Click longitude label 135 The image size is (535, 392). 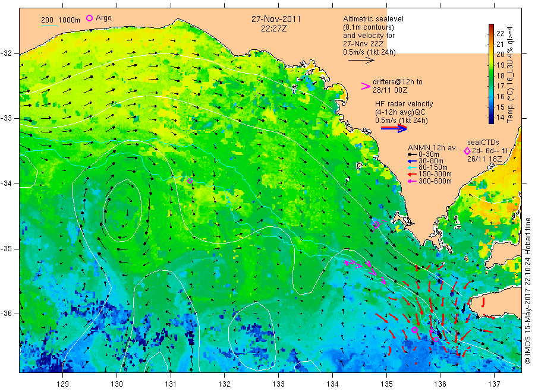tap(386, 384)
